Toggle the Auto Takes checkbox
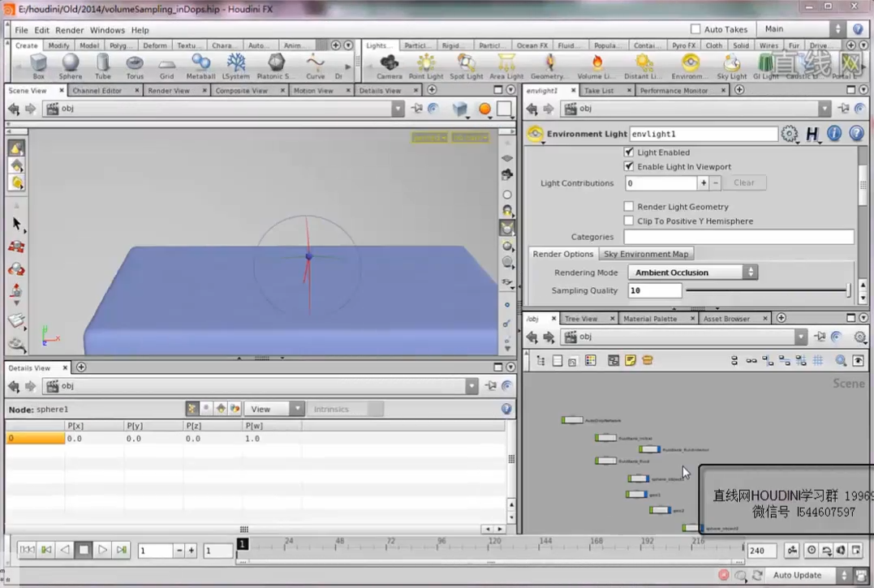The height and width of the screenshot is (588, 874). point(695,29)
